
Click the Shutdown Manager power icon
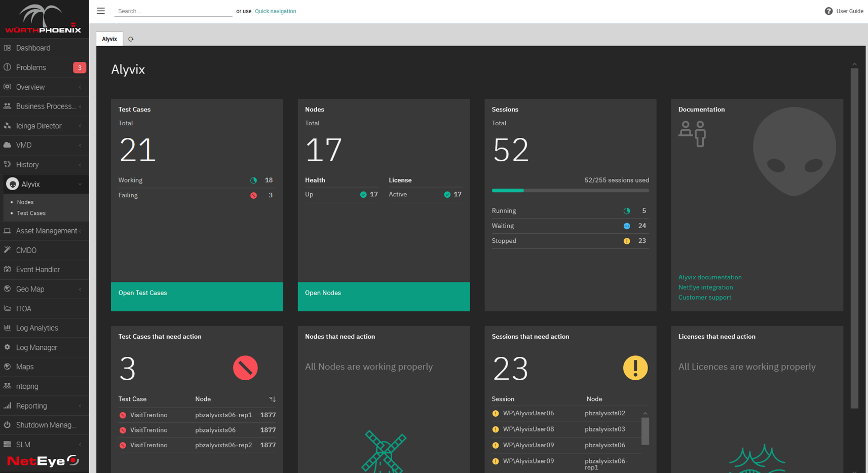[7, 425]
